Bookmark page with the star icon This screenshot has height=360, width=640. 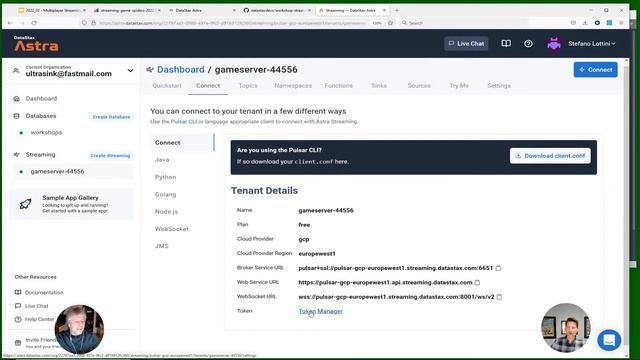[x=390, y=23]
